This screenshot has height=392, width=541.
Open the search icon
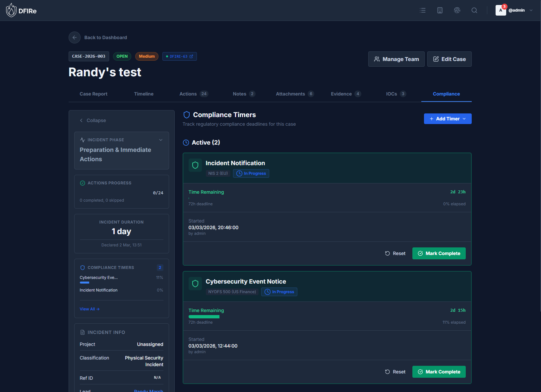[x=474, y=10]
